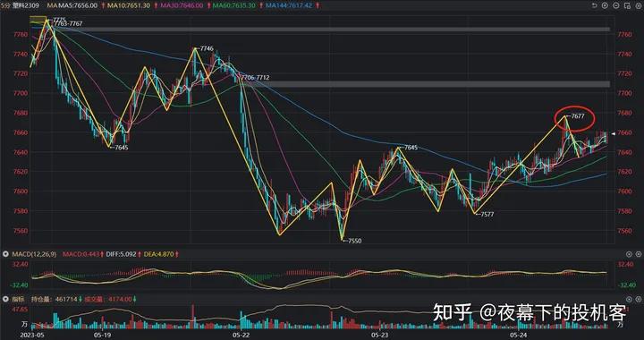This screenshot has width=644, height=340.
Task: Click the 05-22 date on the time axis
Action: [x=241, y=335]
